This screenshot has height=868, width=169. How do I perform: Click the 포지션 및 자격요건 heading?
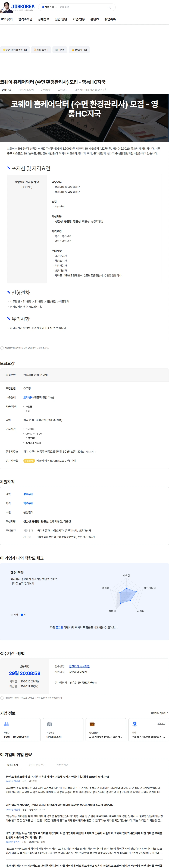[x=31, y=168]
